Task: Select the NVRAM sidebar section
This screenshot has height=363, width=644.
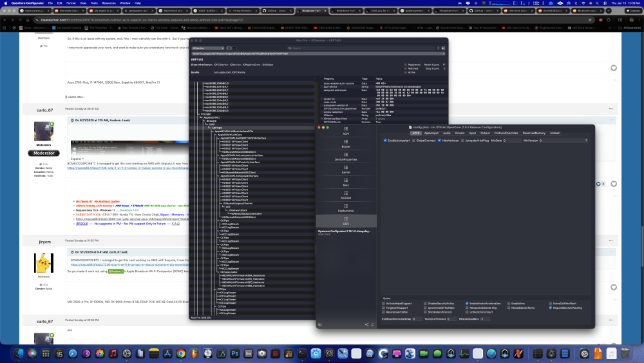Action: 346,195
